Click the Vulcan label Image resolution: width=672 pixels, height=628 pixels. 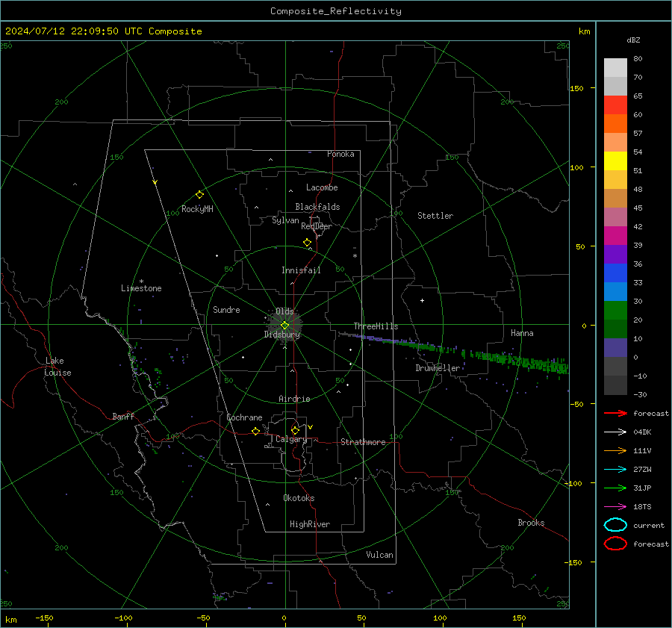(x=379, y=555)
